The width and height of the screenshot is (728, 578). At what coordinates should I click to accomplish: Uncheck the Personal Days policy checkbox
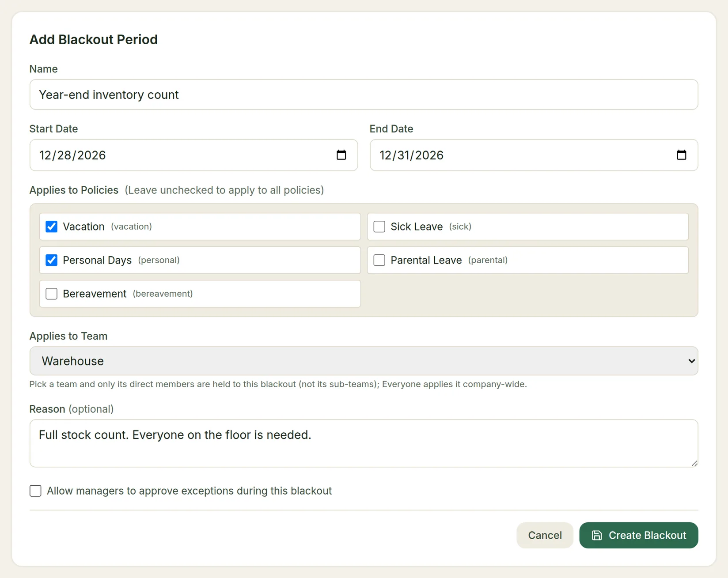(52, 260)
